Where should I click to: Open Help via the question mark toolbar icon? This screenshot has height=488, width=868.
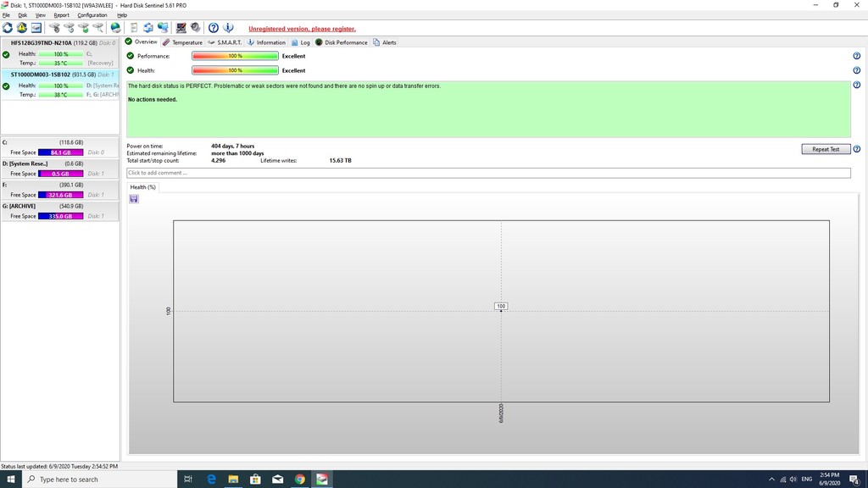coord(213,28)
